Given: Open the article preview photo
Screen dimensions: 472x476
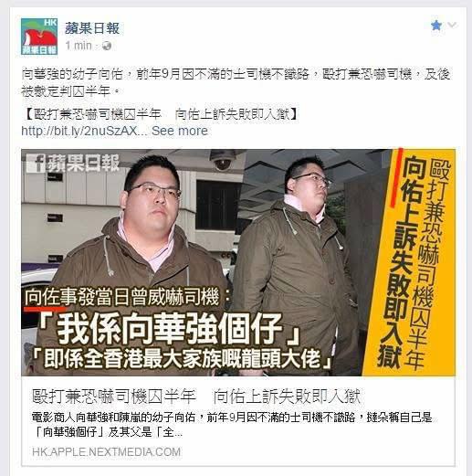Looking at the screenshot, I should (238, 262).
